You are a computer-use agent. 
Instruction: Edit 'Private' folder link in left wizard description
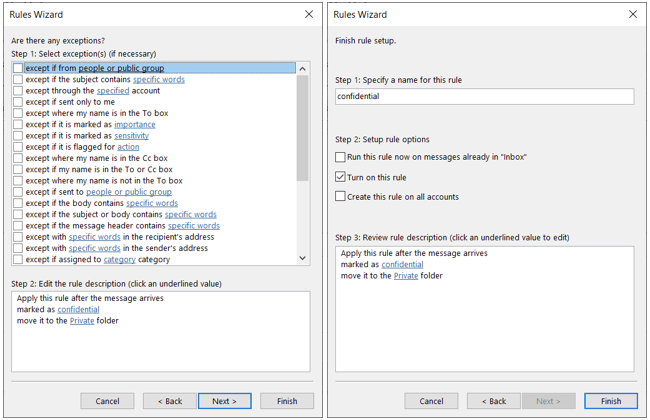pos(82,320)
